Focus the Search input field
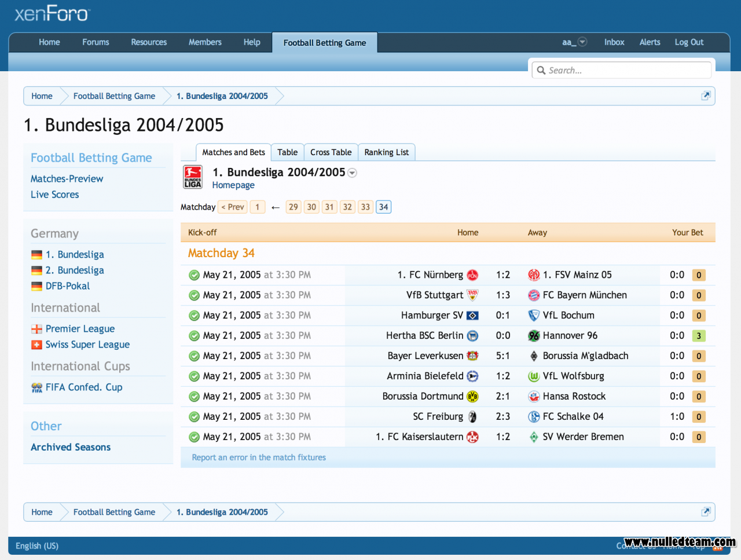Viewport: 741px width, 560px height. tap(621, 70)
